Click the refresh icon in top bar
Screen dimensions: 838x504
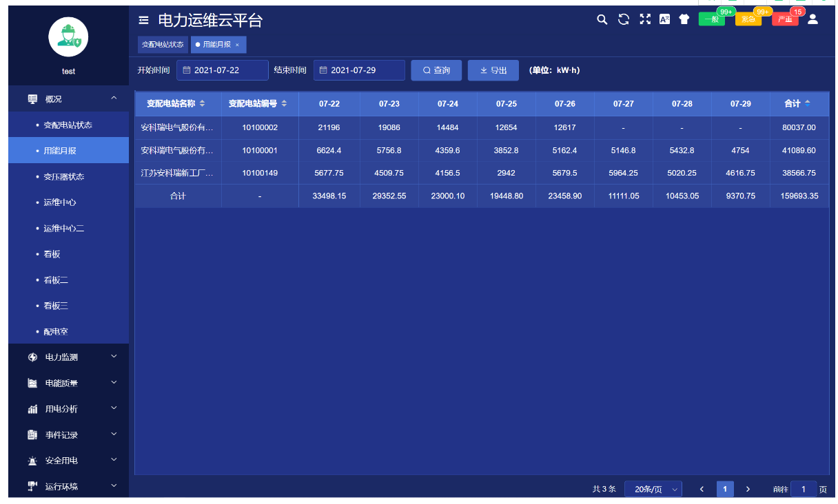(x=624, y=19)
